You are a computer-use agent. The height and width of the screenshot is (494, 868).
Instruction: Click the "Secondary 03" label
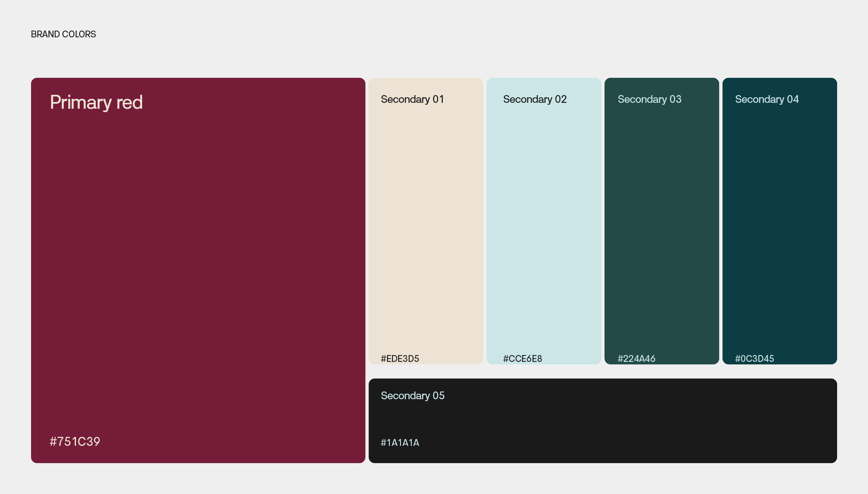click(649, 99)
